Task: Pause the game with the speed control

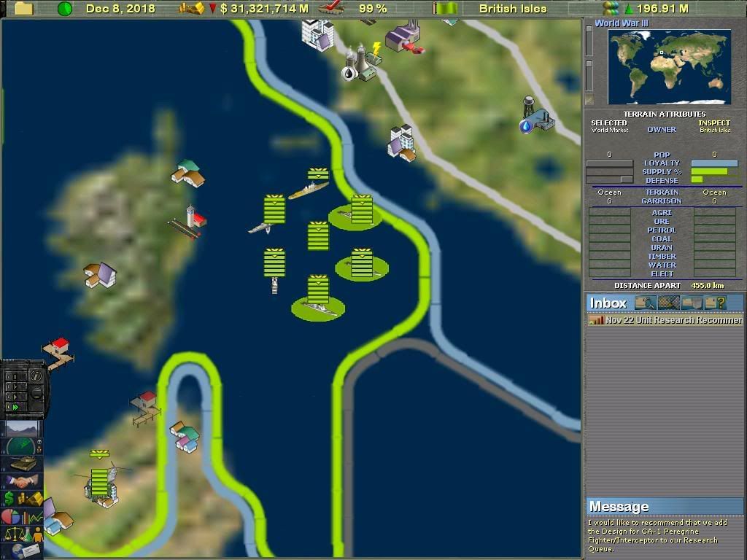Action: (x=15, y=377)
